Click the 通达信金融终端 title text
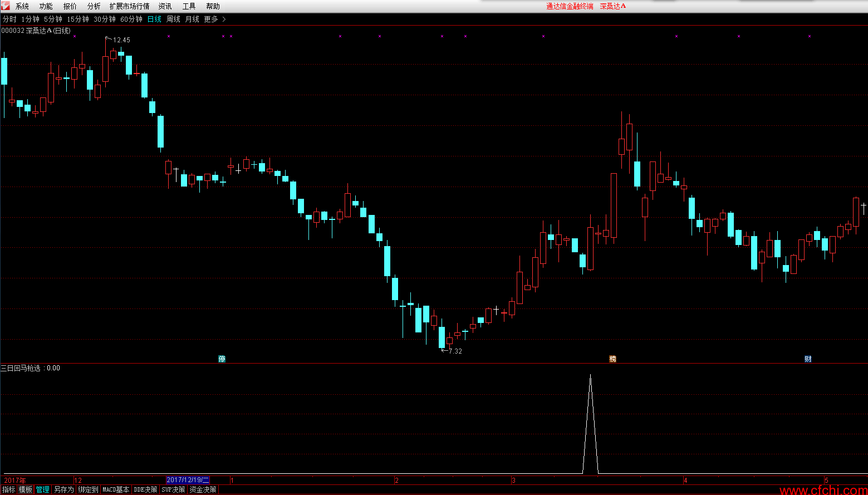Viewport: 868px width, 495px height. click(x=570, y=6)
